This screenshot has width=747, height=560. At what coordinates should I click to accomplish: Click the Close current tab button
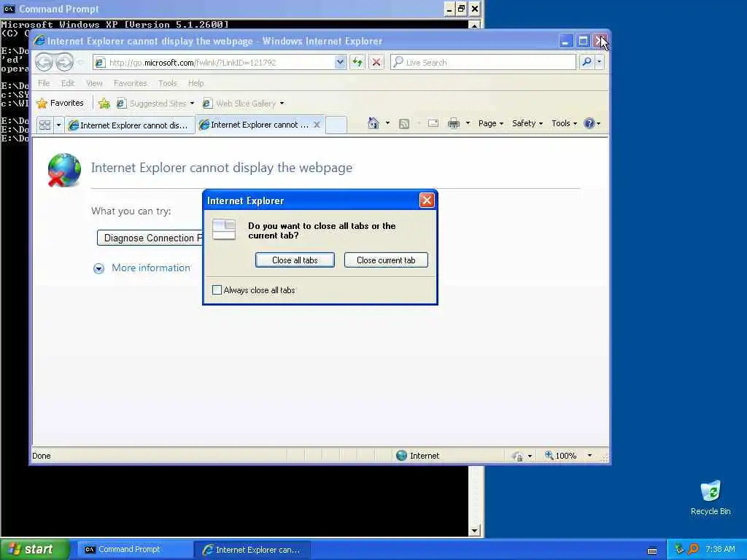[x=386, y=260]
